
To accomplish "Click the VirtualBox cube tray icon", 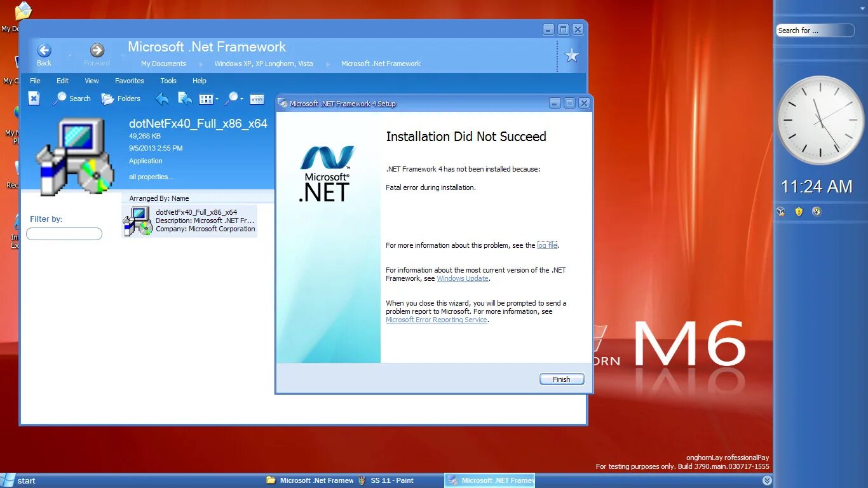I will point(781,212).
